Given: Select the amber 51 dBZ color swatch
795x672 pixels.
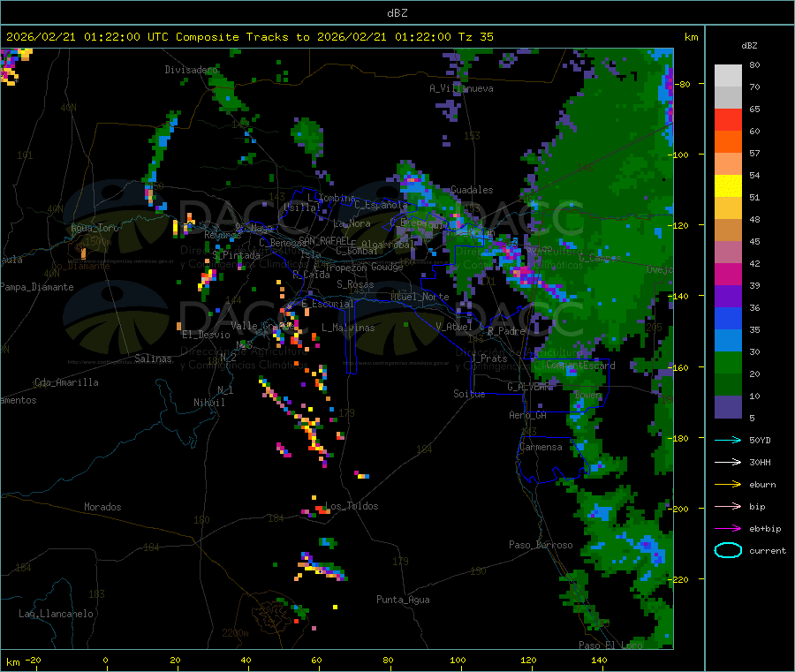Looking at the screenshot, I should pyautogui.click(x=728, y=208).
